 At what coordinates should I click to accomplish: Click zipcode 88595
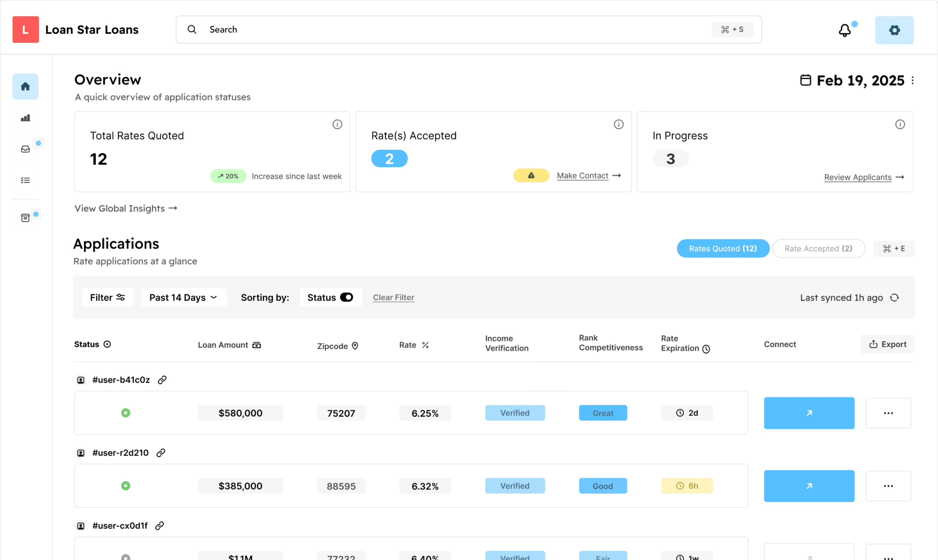(341, 486)
